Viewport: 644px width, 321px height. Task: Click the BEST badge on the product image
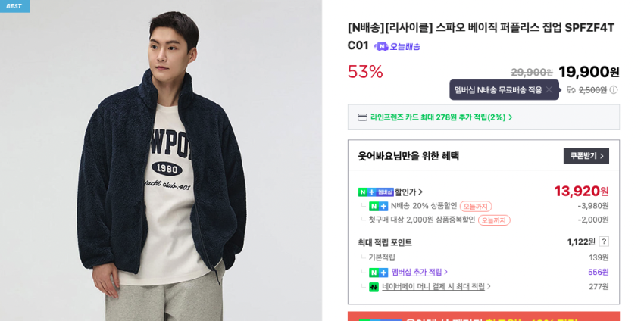click(14, 6)
